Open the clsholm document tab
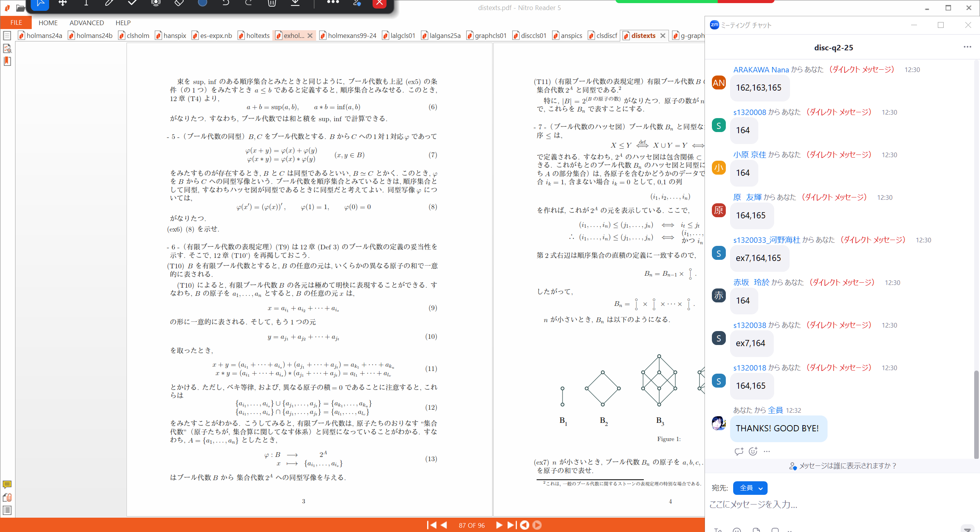Screen dimensions: 980x532 [134, 36]
